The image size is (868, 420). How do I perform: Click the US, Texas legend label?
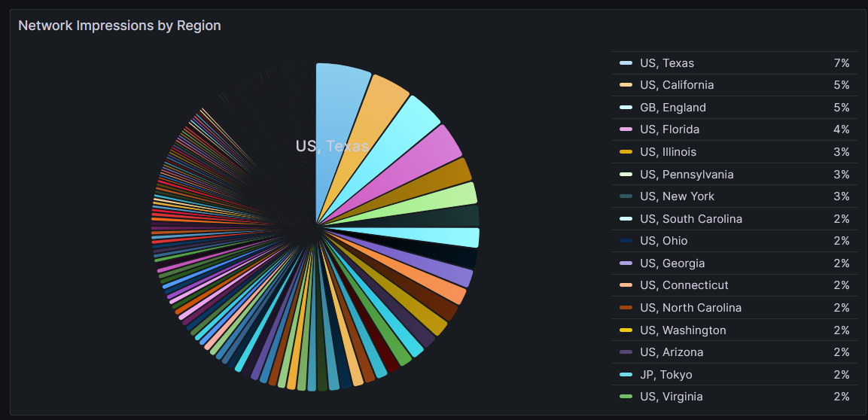coord(666,63)
